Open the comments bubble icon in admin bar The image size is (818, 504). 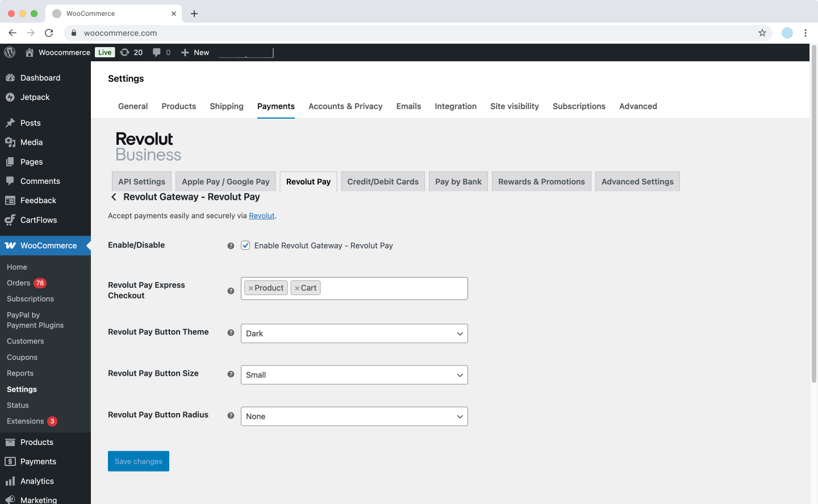coord(157,52)
